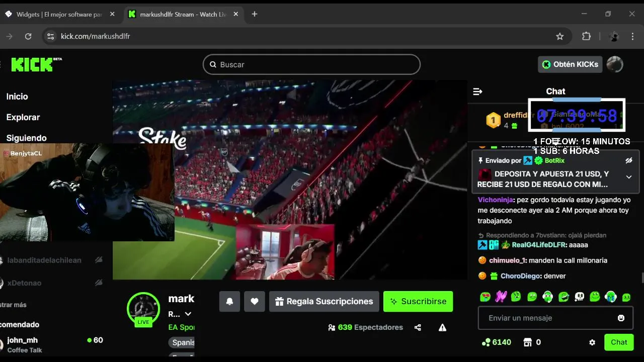
Task: Click the chat scrollbar
Action: click(642, 278)
